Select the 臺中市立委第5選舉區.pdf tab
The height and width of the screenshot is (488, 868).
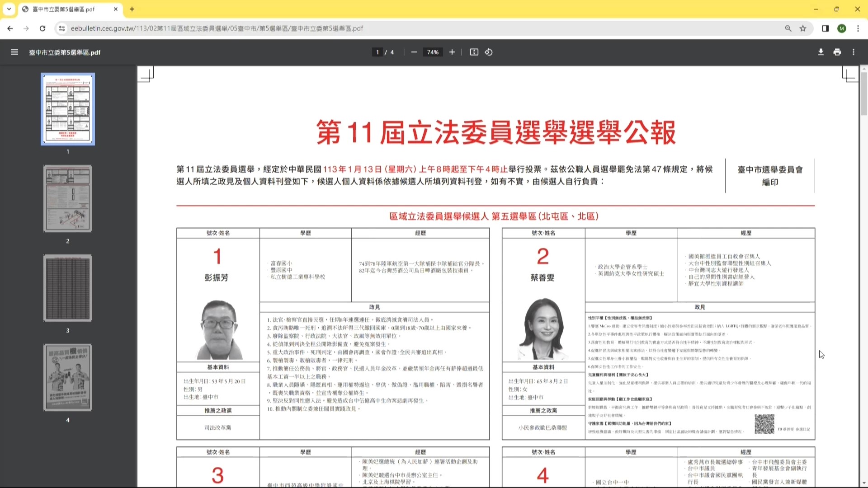63,9
